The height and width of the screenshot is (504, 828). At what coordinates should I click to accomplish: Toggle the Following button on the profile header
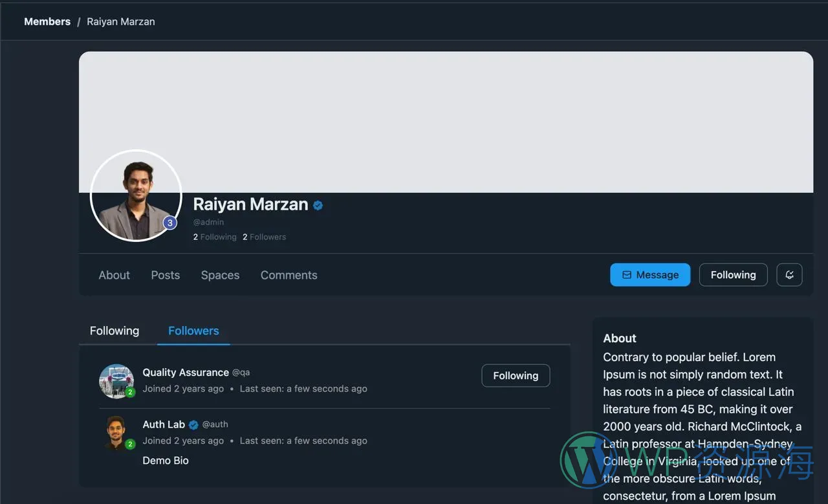pos(733,275)
